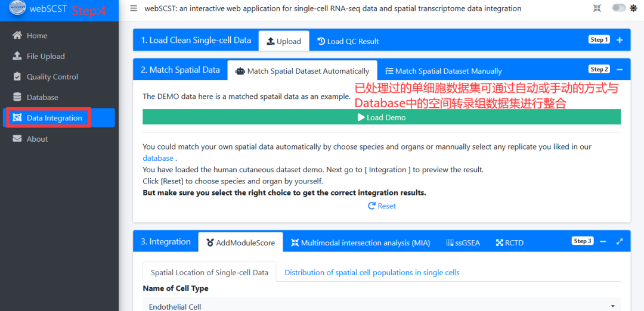Maximize the Integration panel
The height and width of the screenshot is (311, 644).
(620, 241)
